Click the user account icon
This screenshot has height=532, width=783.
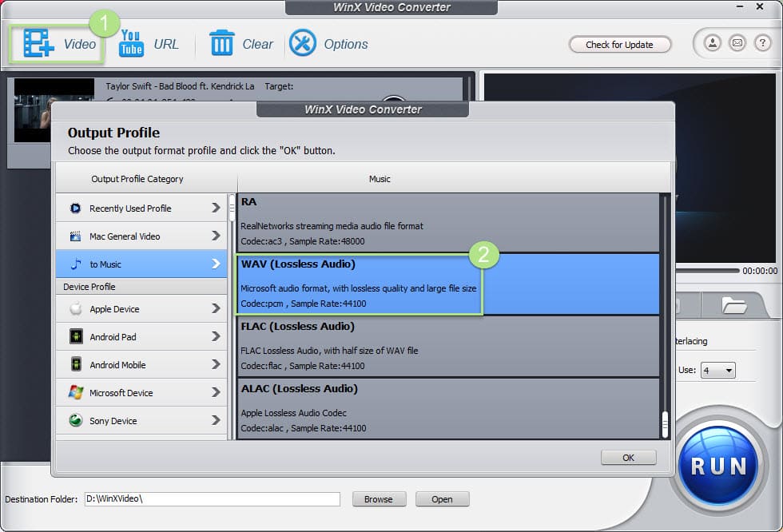(x=713, y=43)
